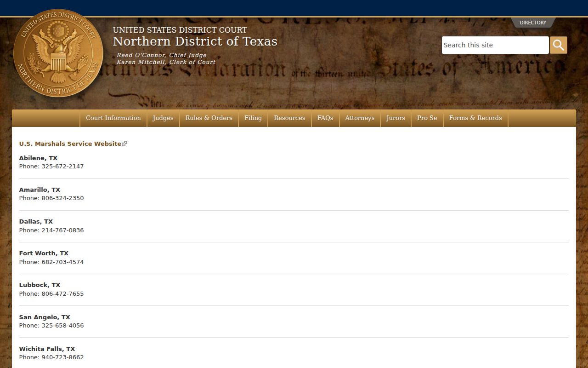This screenshot has height=368, width=588.
Task: Click the United States District Court heading
Action: pos(180,30)
